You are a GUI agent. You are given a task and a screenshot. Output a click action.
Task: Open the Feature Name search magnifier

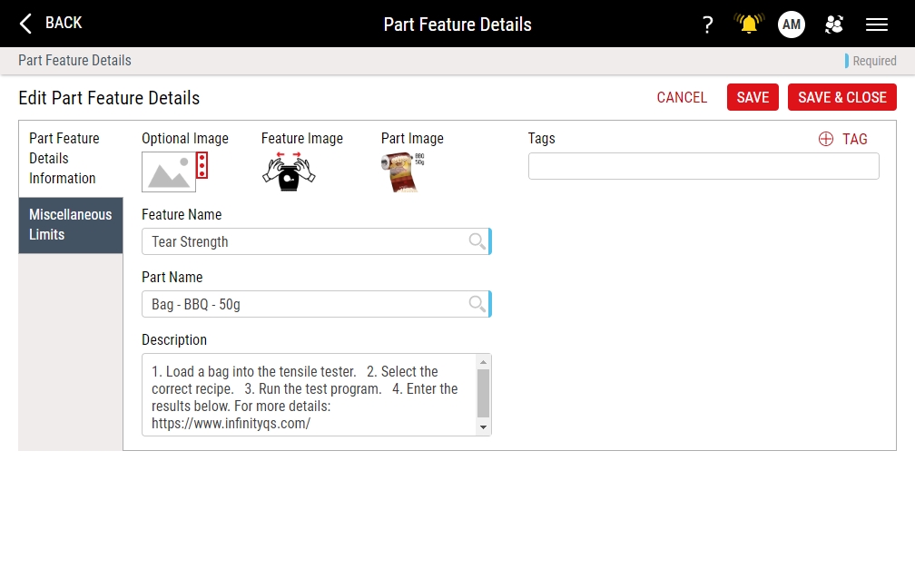coord(477,241)
